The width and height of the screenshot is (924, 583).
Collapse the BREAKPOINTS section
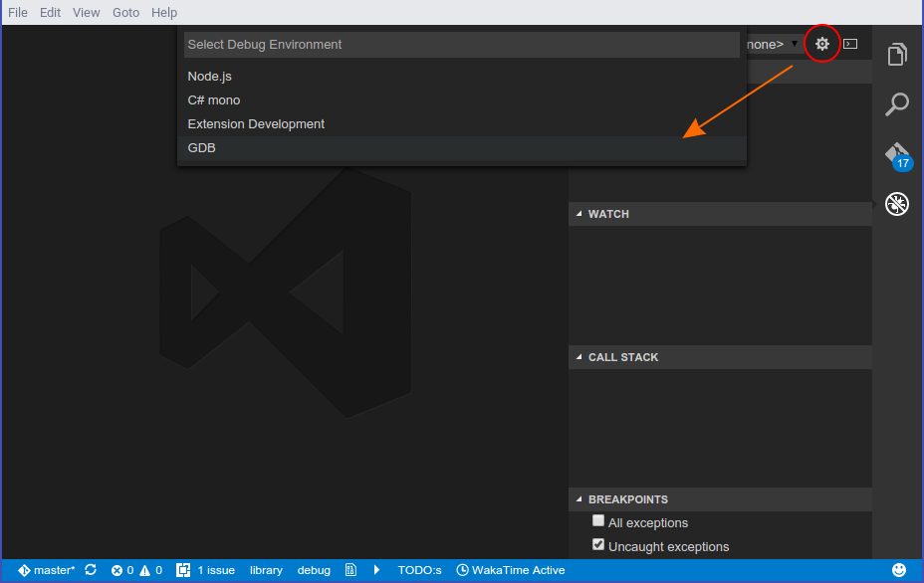579,499
